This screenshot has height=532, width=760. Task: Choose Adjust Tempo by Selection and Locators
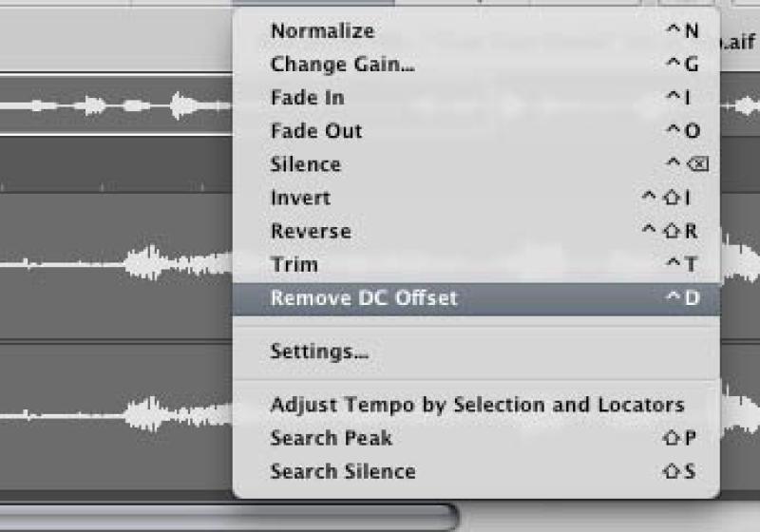click(477, 405)
